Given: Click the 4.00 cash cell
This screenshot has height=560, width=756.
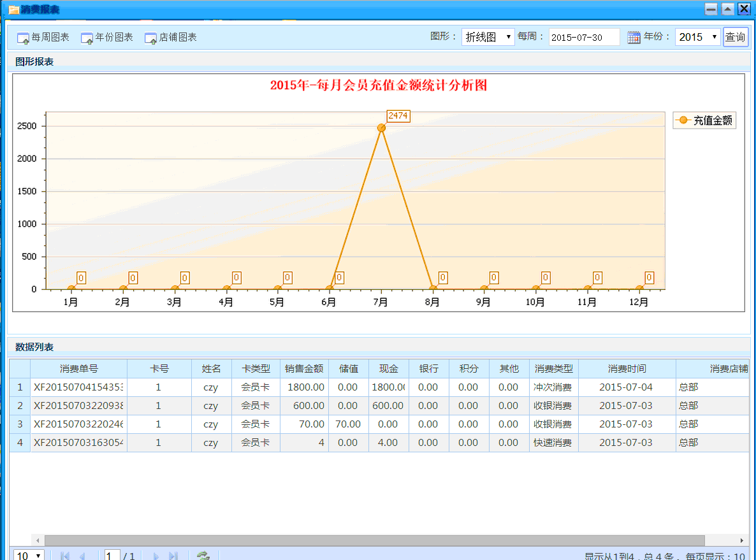Looking at the screenshot, I should [x=388, y=442].
